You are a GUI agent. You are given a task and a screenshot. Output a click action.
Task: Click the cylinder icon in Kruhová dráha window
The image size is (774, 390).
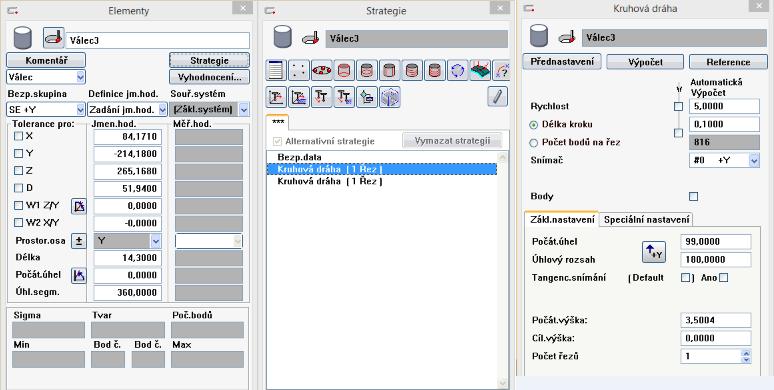click(x=539, y=36)
